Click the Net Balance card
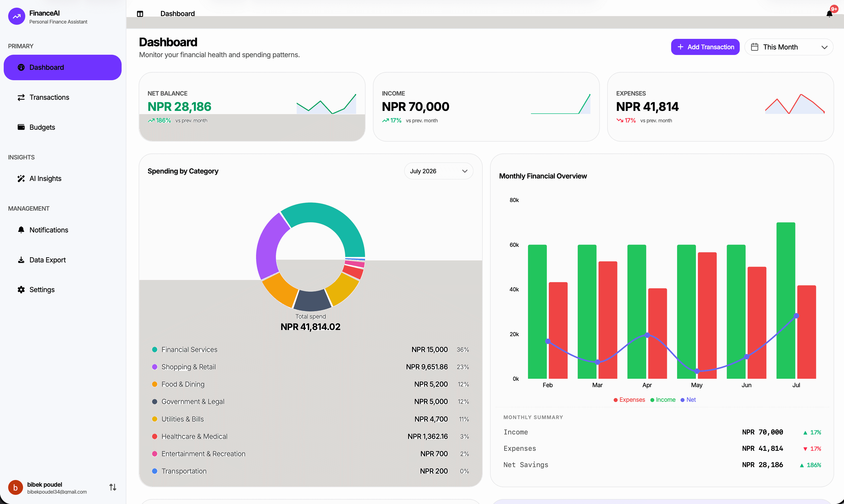The image size is (844, 504). point(252,107)
